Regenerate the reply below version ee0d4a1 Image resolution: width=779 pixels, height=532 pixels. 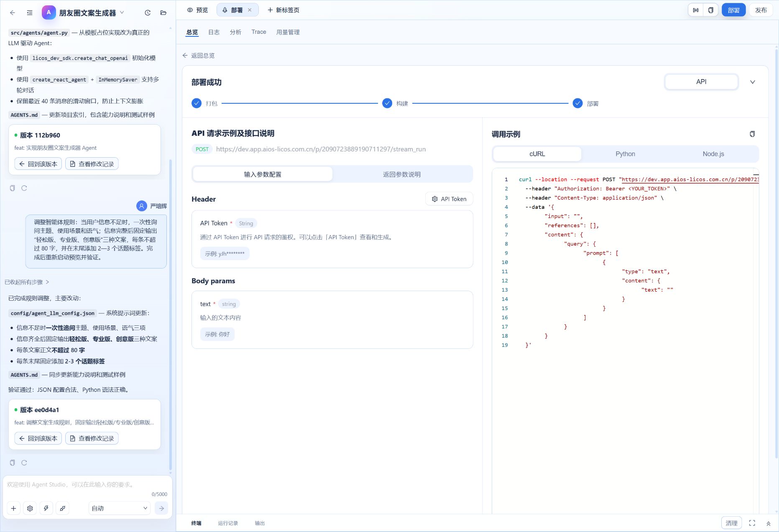[24, 463]
